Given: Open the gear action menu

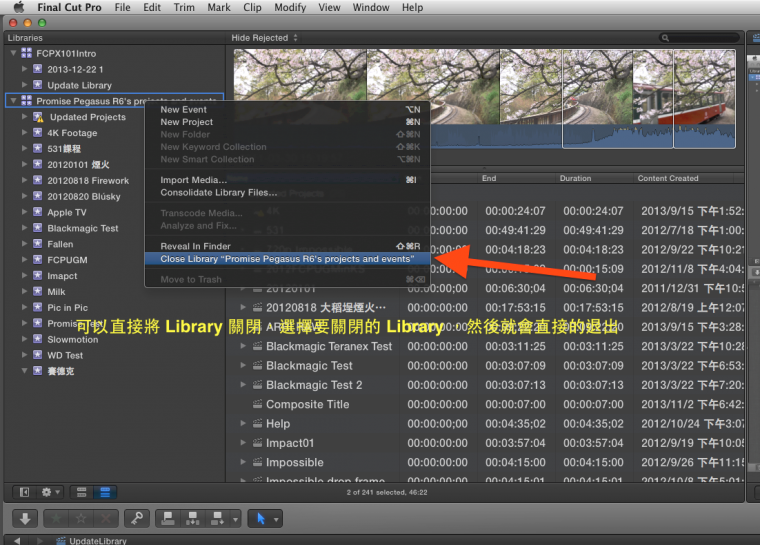Looking at the screenshot, I should [x=50, y=492].
